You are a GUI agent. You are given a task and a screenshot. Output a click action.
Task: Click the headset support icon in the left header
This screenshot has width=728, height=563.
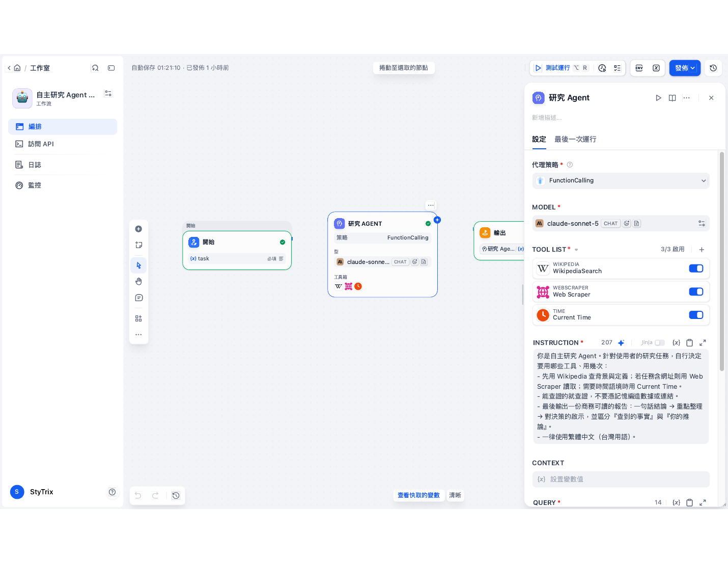(x=95, y=68)
